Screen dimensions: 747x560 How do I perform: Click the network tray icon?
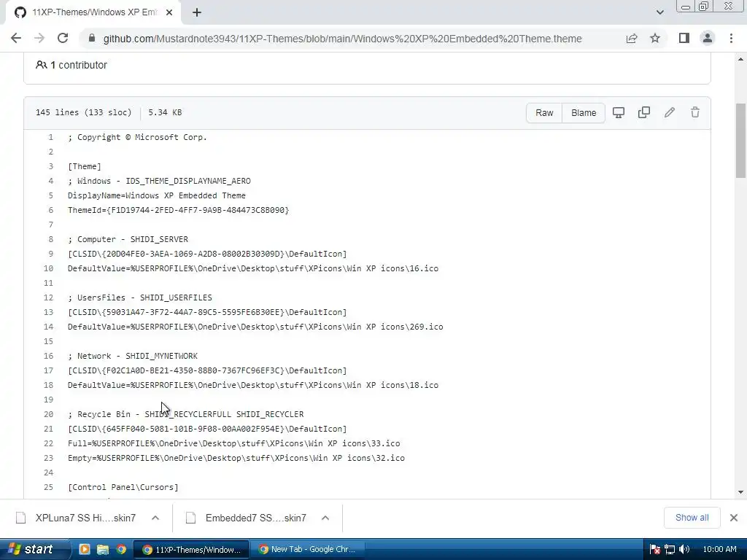[x=670, y=550]
